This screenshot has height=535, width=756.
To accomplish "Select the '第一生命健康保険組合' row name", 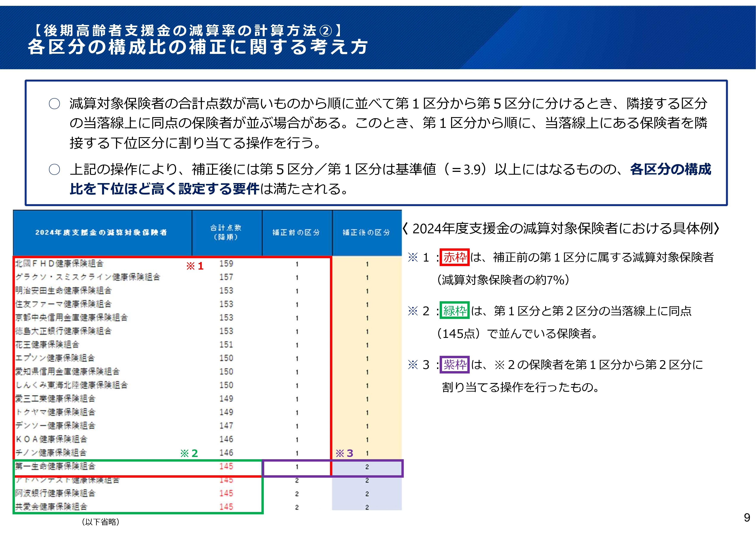I will pyautogui.click(x=55, y=466).
